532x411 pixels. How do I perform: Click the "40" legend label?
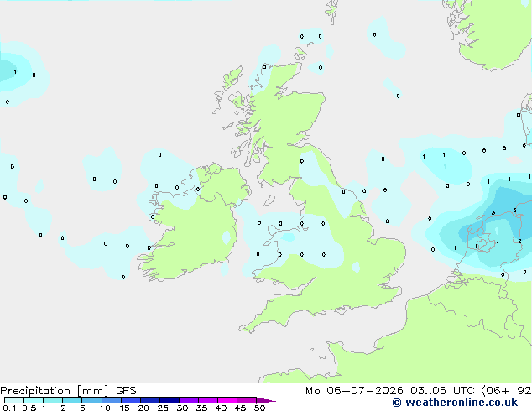[221, 408]
